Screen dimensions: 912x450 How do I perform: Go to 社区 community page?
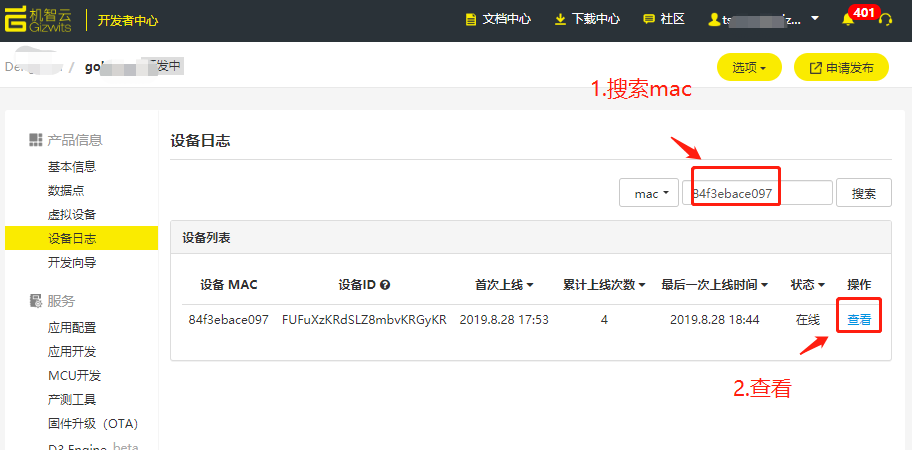[663, 20]
